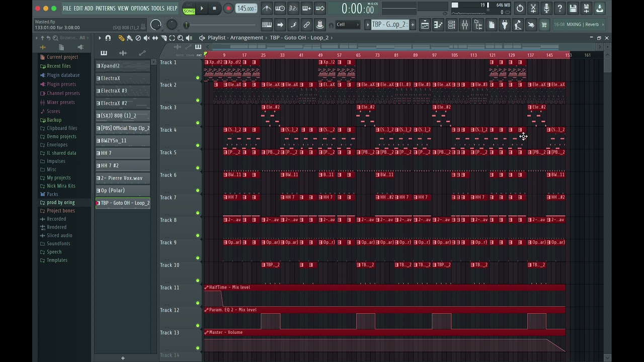Enable wait for input before recording
This screenshot has height=362, width=644.
(x=280, y=8)
